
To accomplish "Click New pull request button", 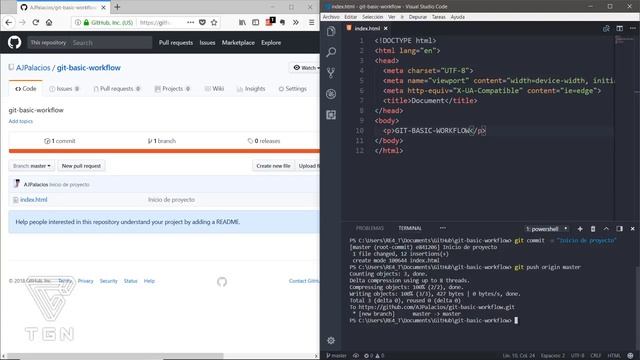I will point(81,166).
